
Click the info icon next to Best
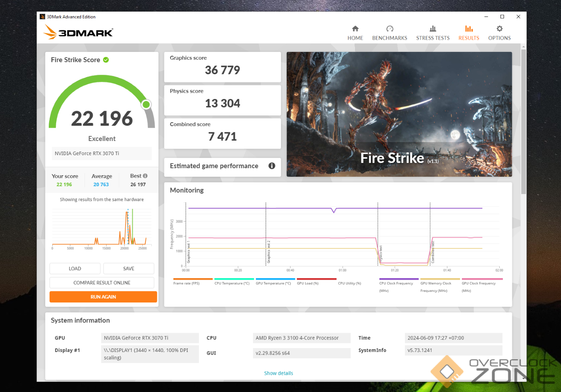[145, 176]
